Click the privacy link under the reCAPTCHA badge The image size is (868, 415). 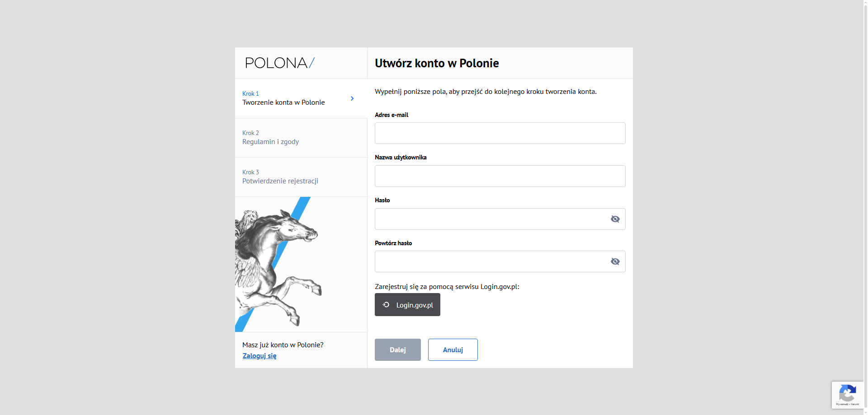(x=842, y=405)
